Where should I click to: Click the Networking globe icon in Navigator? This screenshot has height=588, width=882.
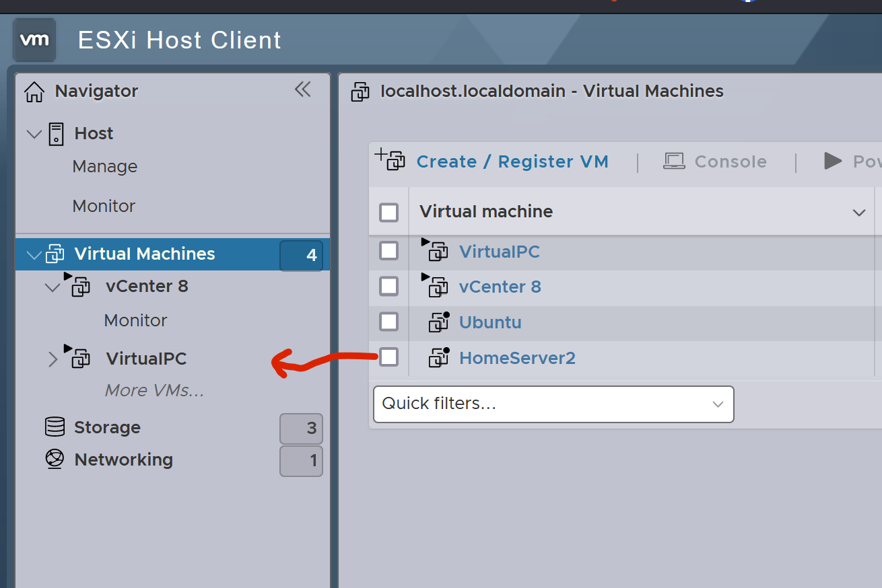(55, 460)
